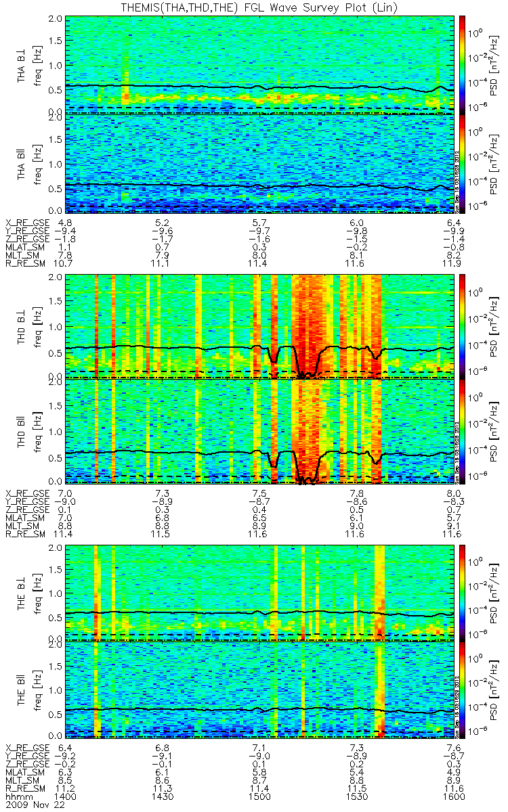
Task: Click the MLT_SM value 8.5
Action: (x=64, y=782)
